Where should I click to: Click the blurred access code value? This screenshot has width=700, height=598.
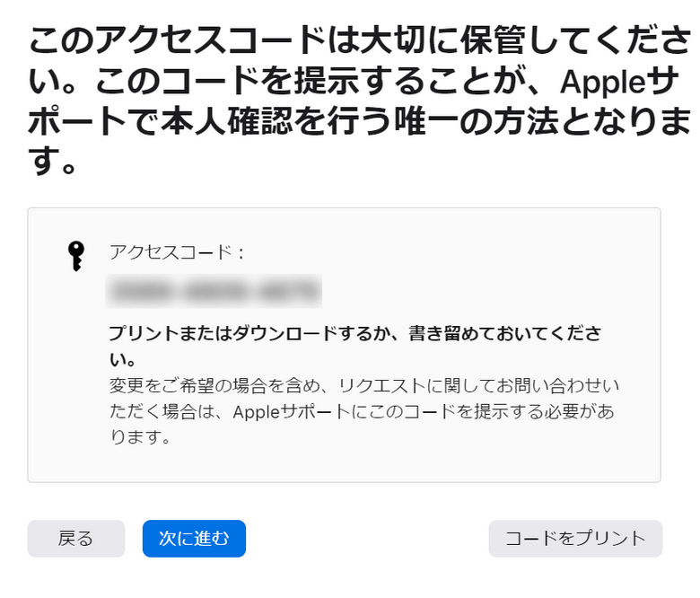[x=214, y=293]
